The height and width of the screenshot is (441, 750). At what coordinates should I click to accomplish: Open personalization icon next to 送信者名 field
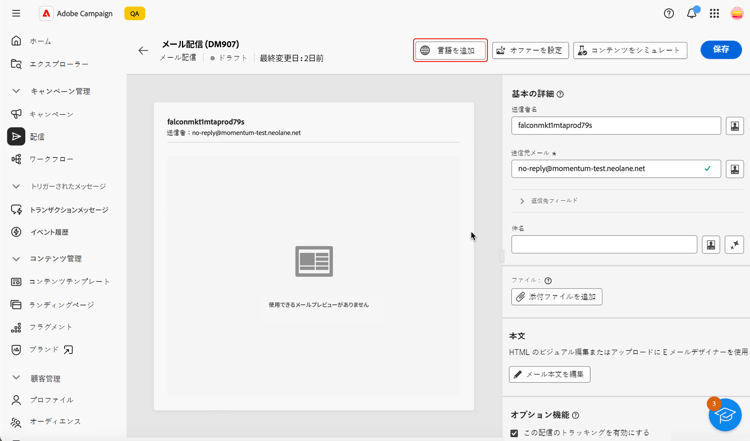735,126
